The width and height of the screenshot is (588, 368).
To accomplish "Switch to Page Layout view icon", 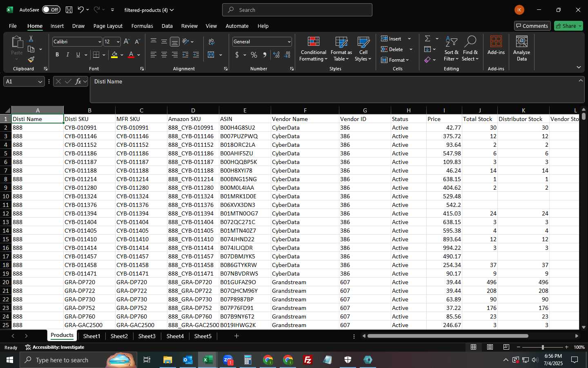I will pos(490,347).
